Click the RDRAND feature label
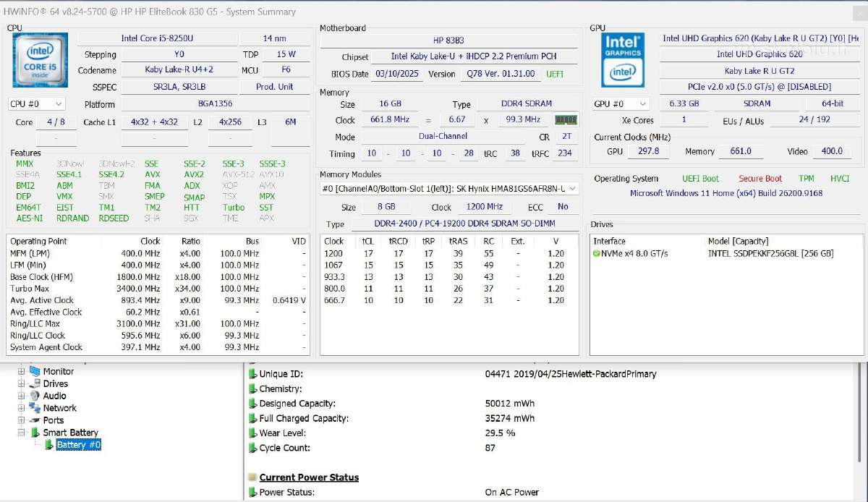Image resolution: width=868 pixels, height=502 pixels. pos(73,218)
